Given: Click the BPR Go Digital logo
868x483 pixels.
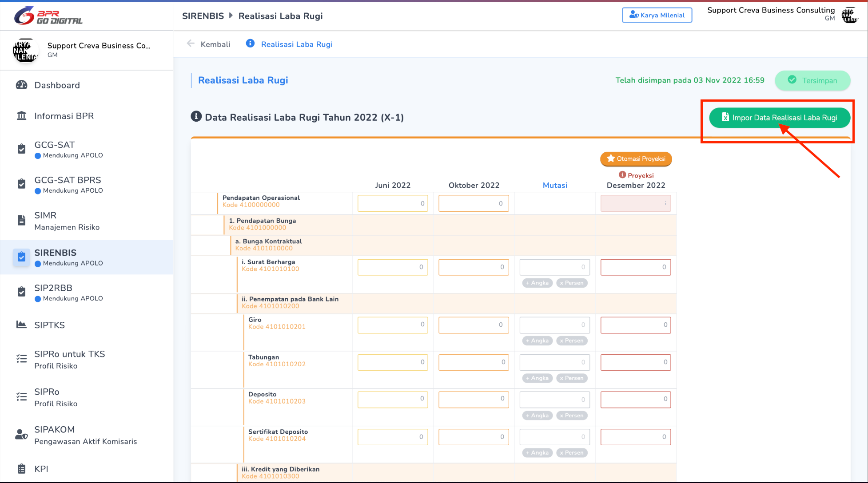Looking at the screenshot, I should [48, 16].
